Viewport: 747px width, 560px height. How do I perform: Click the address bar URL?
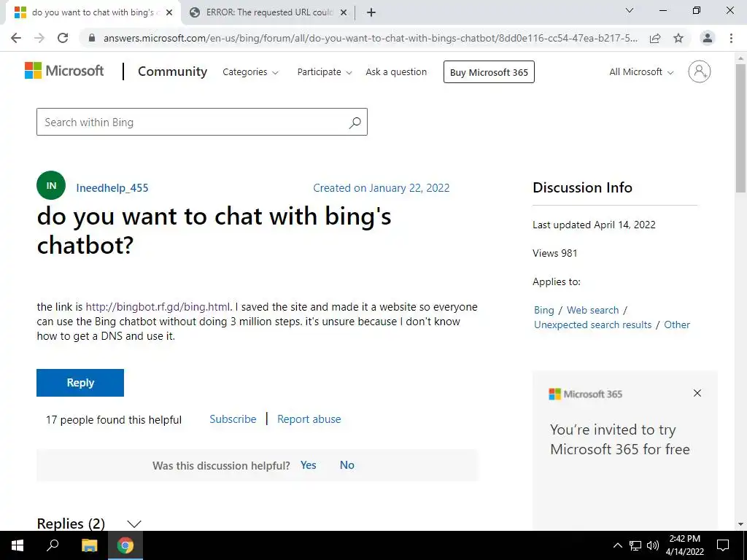(x=370, y=38)
